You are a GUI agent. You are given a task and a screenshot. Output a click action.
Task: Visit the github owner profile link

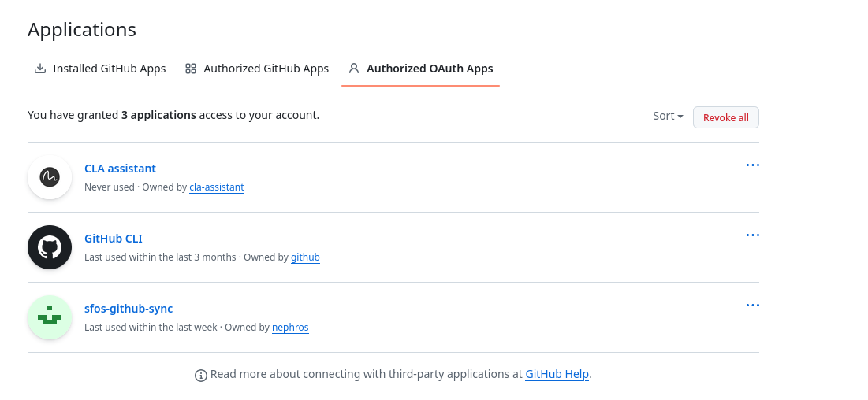[305, 257]
